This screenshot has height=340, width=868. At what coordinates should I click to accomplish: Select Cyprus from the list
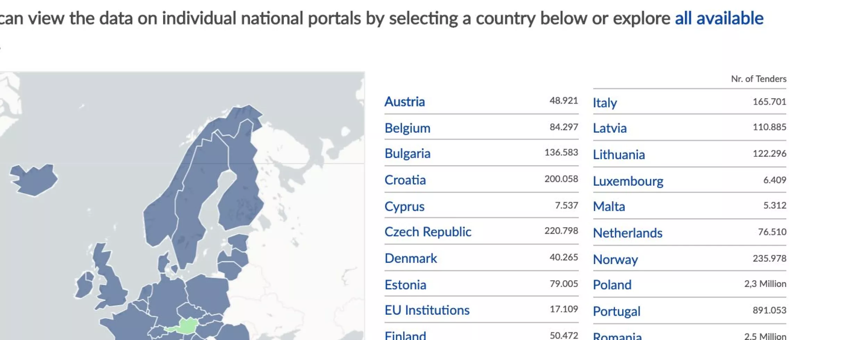pos(404,206)
